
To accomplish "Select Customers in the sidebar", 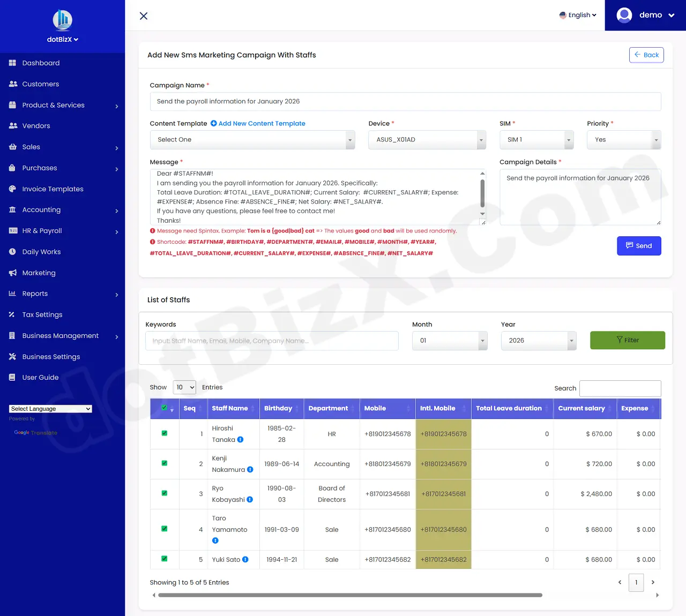I will 40,84.
